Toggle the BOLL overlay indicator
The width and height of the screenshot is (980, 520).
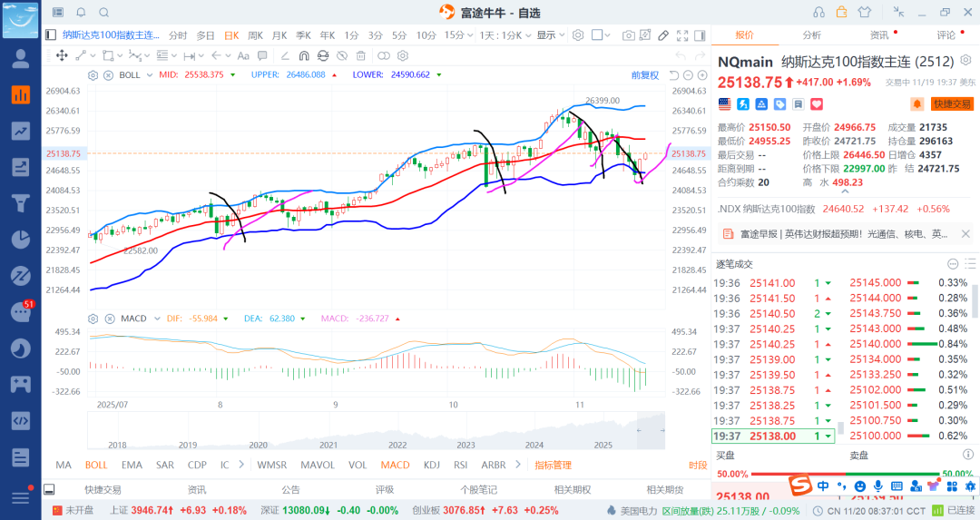pos(96,465)
